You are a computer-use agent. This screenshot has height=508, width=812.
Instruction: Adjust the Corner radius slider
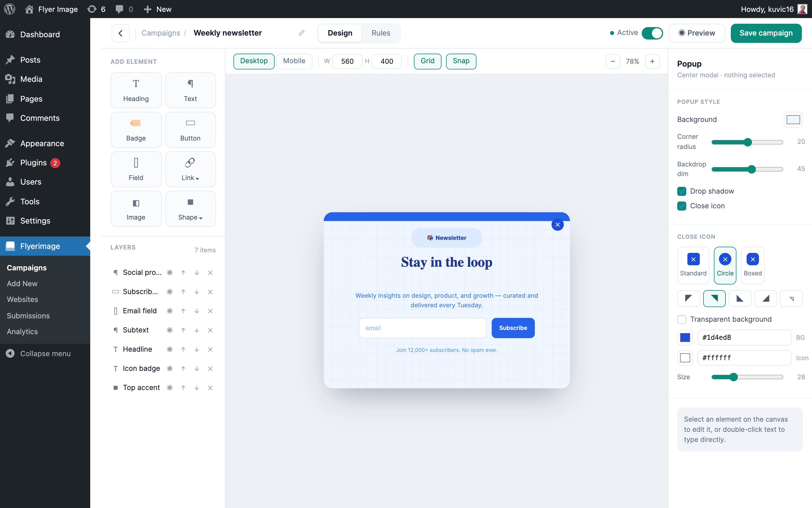tap(747, 142)
